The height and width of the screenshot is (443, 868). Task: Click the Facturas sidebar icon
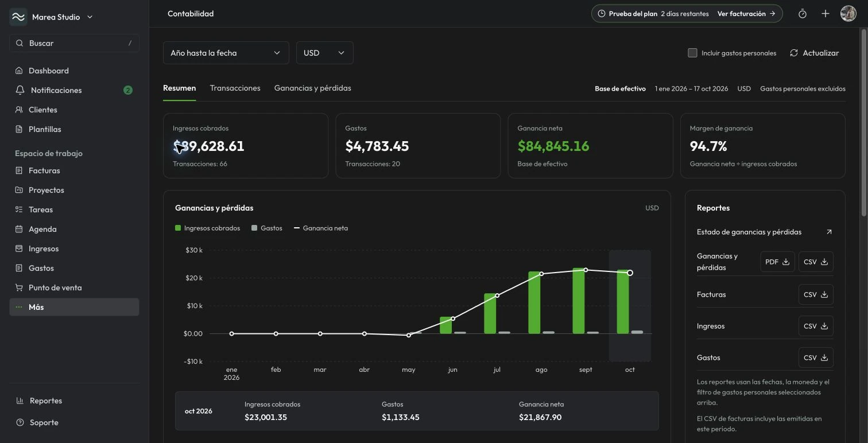[19, 170]
